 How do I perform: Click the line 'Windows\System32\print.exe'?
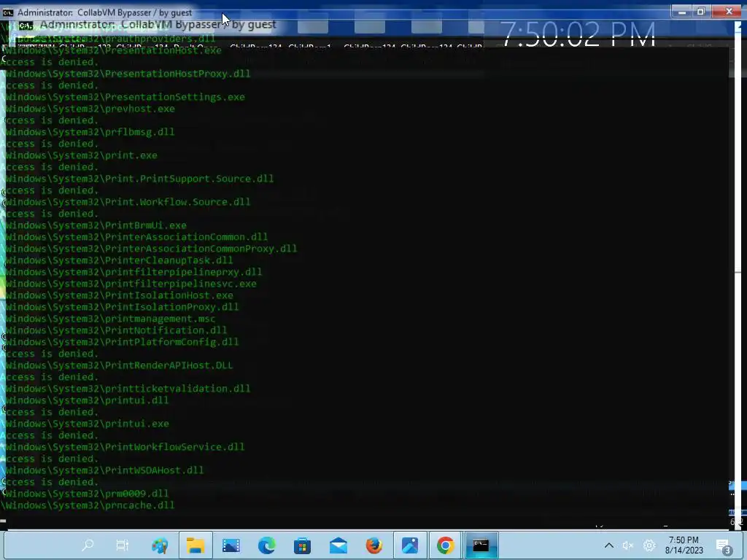[82, 155]
